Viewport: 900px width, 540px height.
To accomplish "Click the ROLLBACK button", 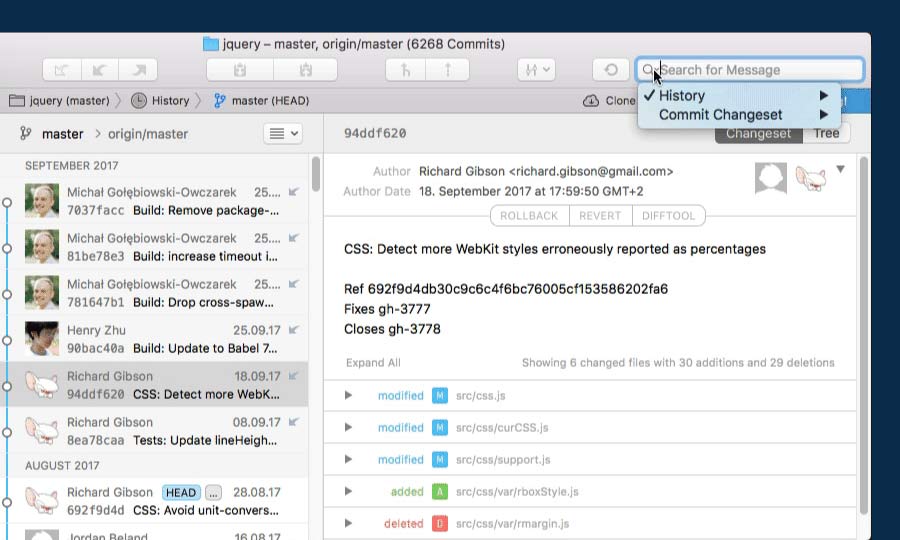I will click(x=529, y=215).
